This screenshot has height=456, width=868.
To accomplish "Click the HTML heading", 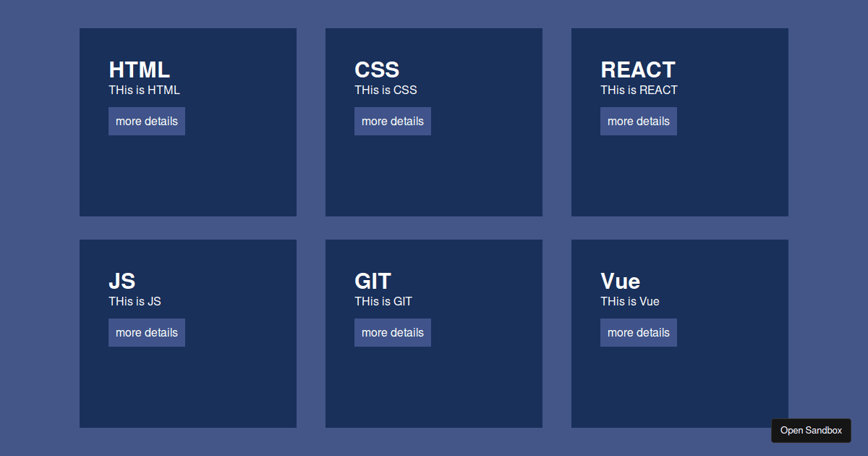I will (139, 69).
